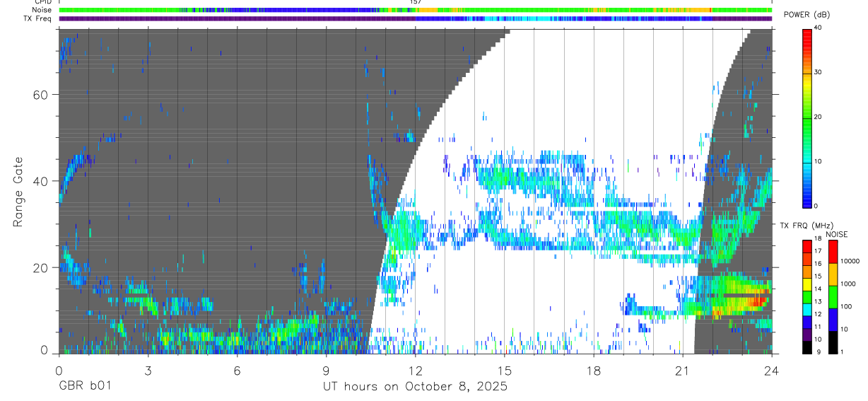Click the noise color strip above the plot
Image resolution: width=868 pixels, height=401 pixels.
[x=415, y=10]
